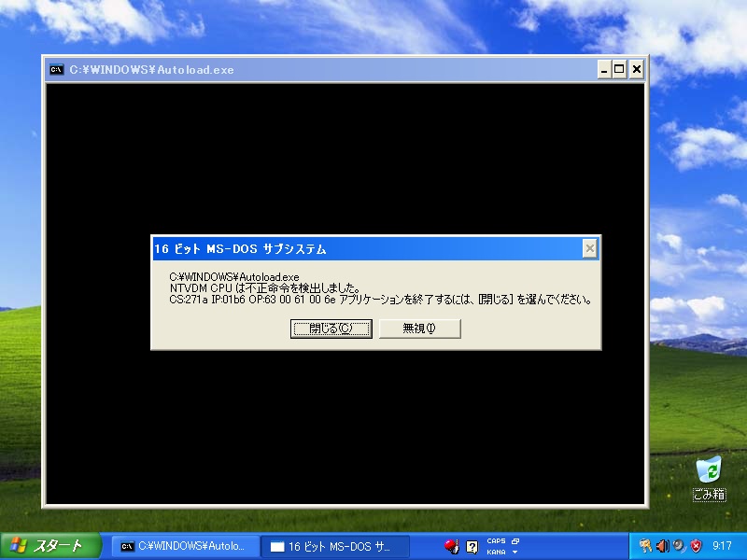Open the IME help question mark icon
The width and height of the screenshot is (747, 560).
[x=472, y=547]
